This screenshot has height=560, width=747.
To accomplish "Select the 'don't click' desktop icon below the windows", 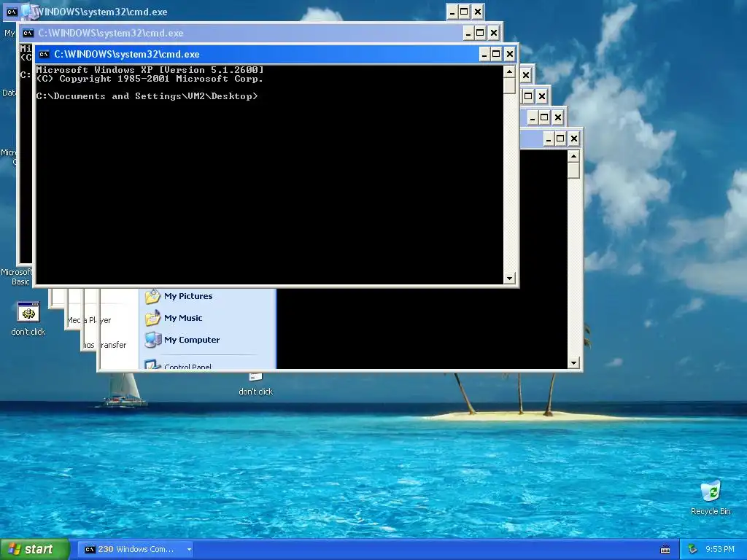I will 256,386.
